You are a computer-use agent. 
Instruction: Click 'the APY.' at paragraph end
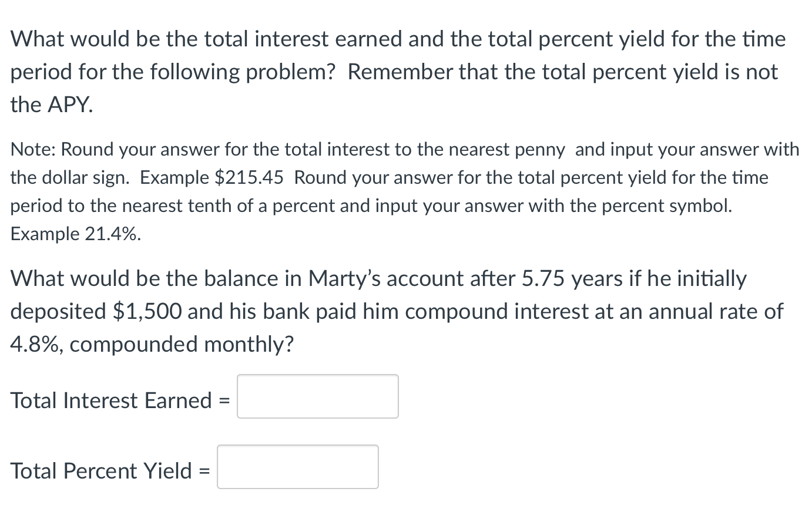tap(52, 105)
